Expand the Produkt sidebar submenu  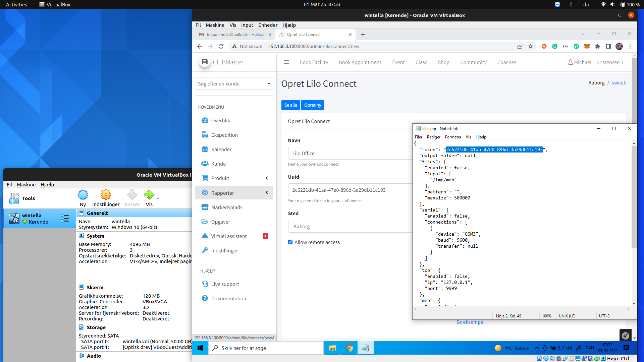(x=267, y=178)
